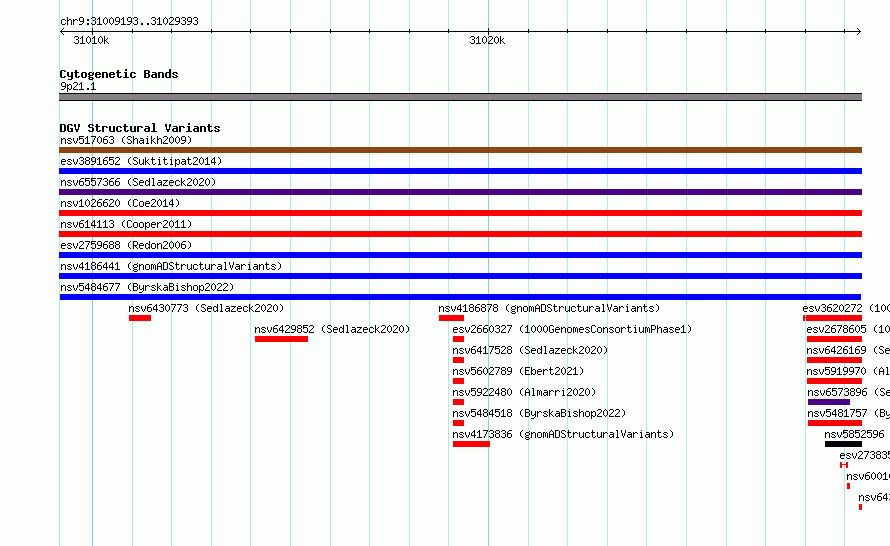Select the Cytogenetic Bands track title
Viewport: 890px width, 546px height.
(119, 74)
